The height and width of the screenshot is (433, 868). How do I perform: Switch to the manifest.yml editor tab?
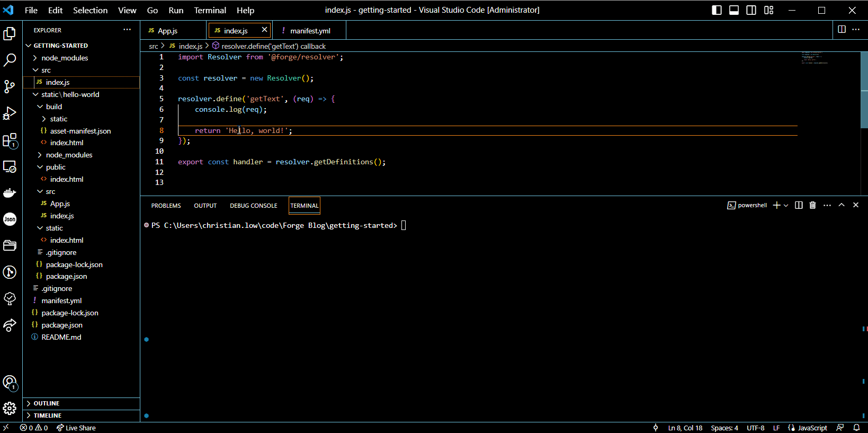click(x=309, y=30)
